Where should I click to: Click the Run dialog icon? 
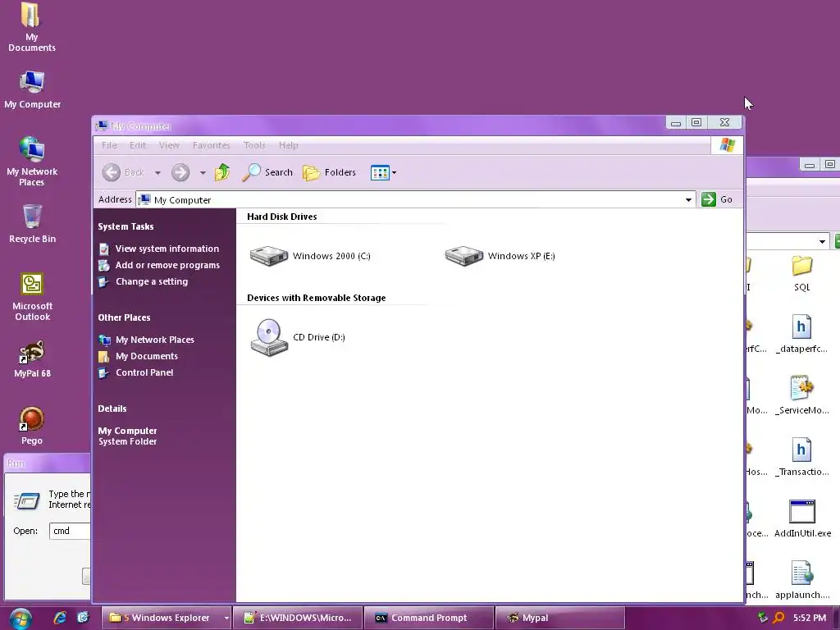tap(27, 500)
